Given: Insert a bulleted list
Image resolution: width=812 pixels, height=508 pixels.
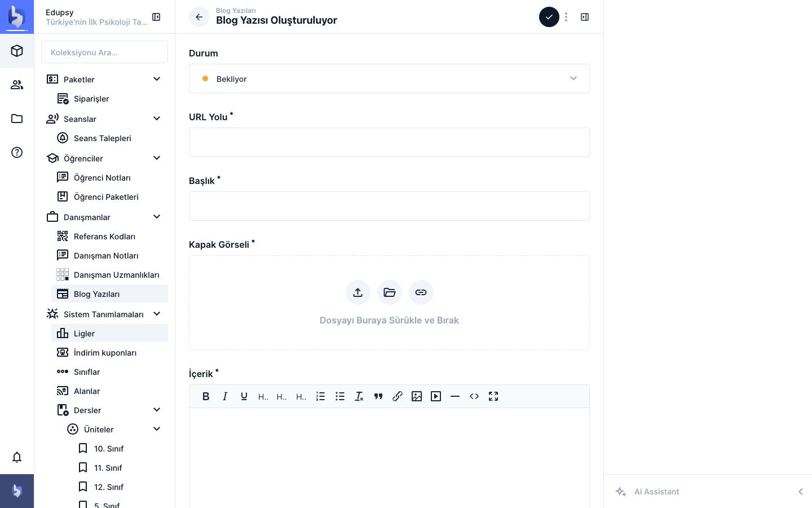Looking at the screenshot, I should (340, 396).
